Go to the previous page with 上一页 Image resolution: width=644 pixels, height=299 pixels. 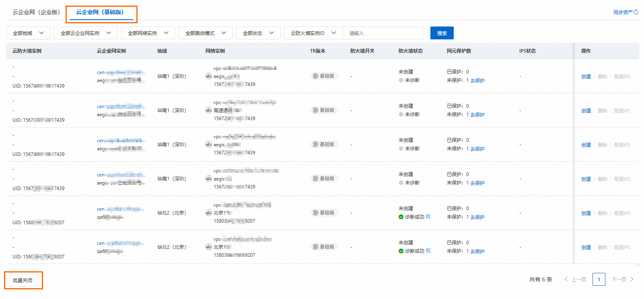tap(575, 279)
